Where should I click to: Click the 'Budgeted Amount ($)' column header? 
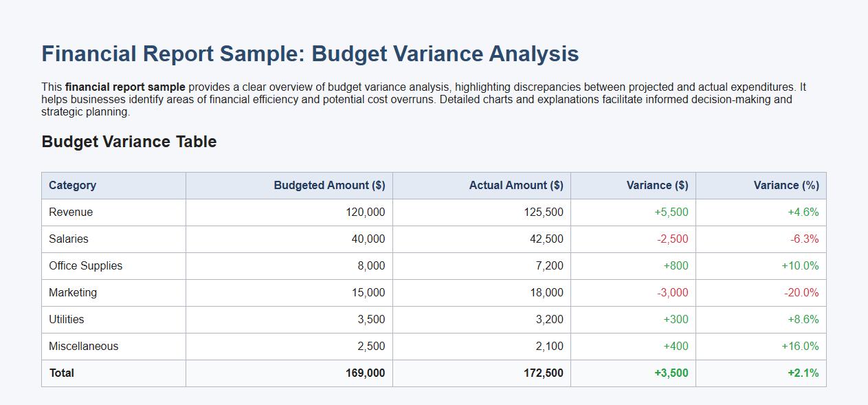point(331,185)
